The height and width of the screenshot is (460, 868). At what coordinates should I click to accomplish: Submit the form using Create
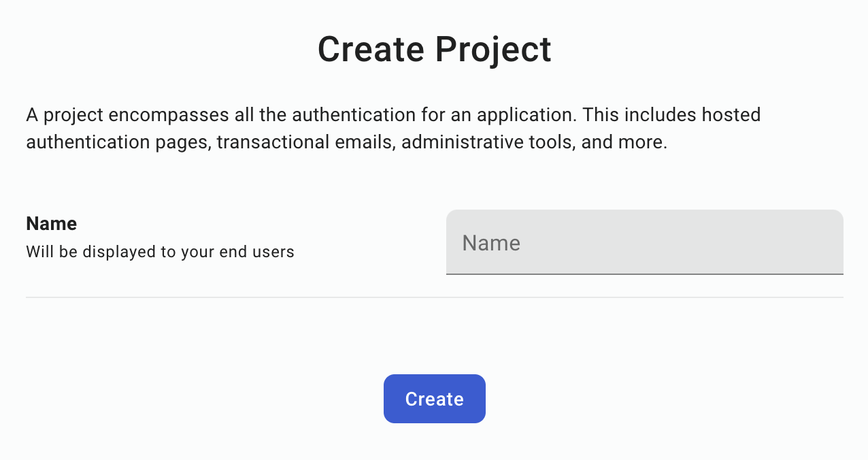coord(434,399)
